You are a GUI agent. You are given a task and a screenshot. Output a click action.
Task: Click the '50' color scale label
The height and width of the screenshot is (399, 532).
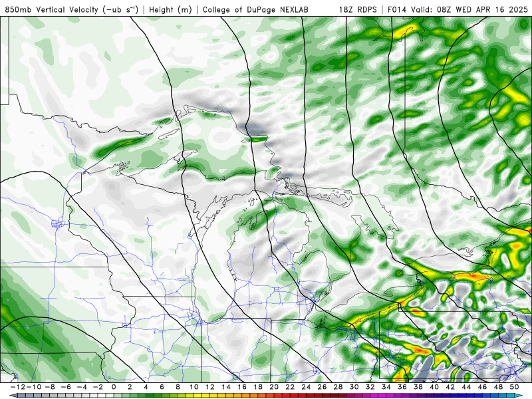[x=514, y=387]
